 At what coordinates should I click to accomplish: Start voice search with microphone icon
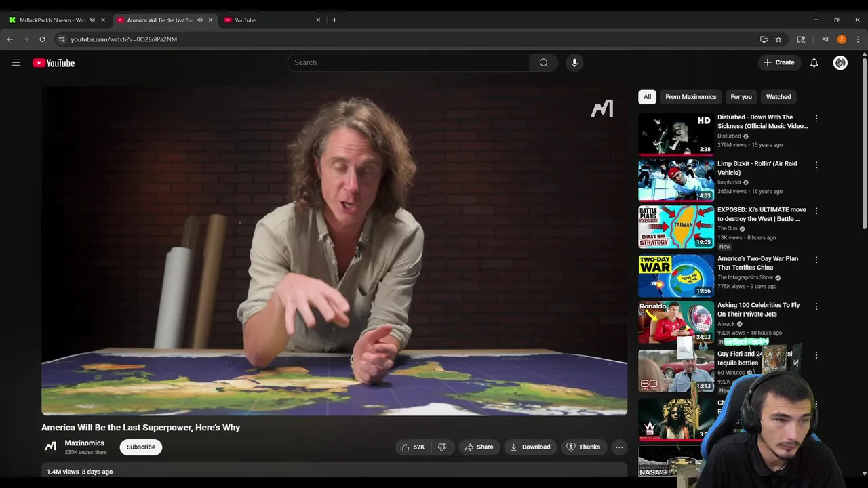tap(574, 62)
